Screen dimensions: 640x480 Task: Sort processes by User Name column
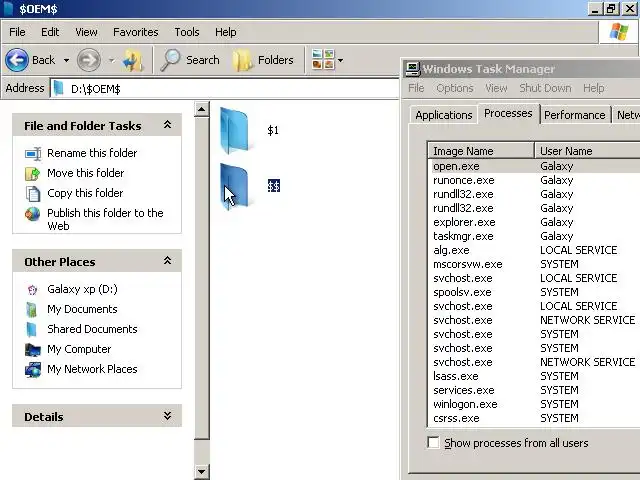coord(587,151)
